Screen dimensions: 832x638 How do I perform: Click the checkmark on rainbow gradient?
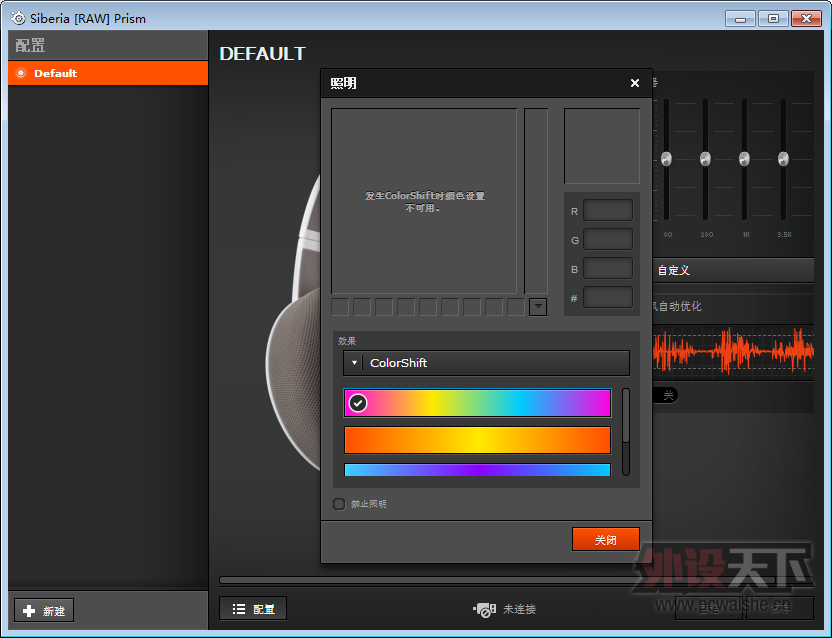[x=358, y=403]
